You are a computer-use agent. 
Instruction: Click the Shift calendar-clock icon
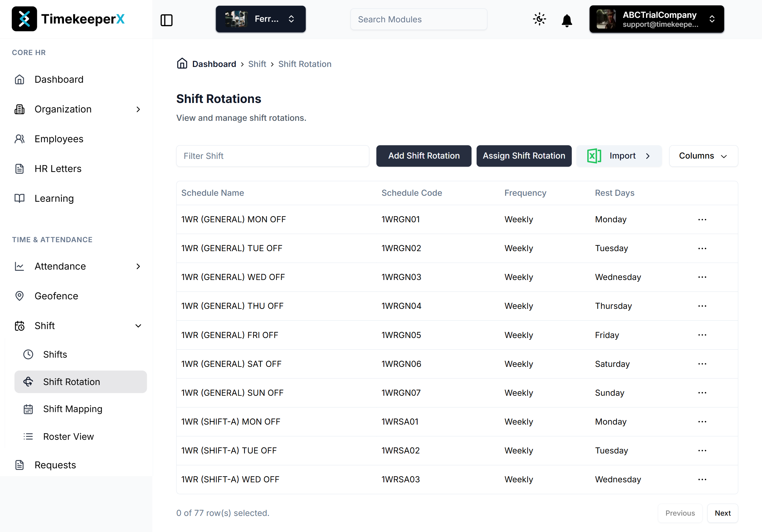pyautogui.click(x=20, y=326)
